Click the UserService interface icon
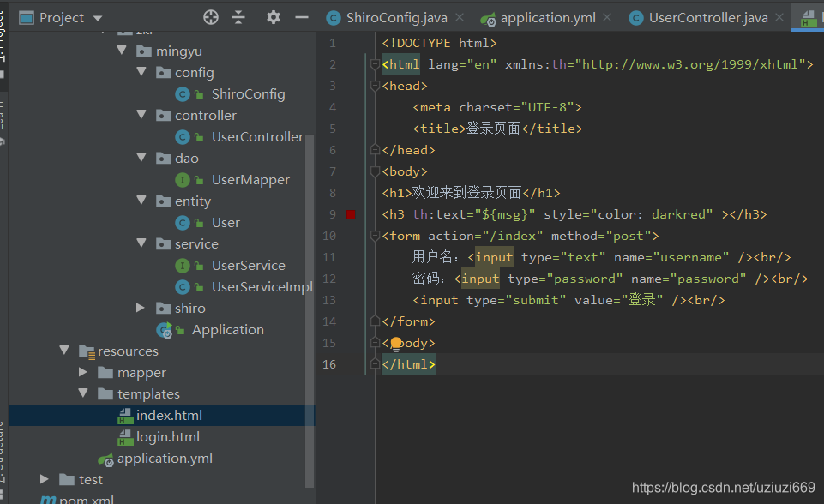This screenshot has height=504, width=824. pyautogui.click(x=183, y=266)
